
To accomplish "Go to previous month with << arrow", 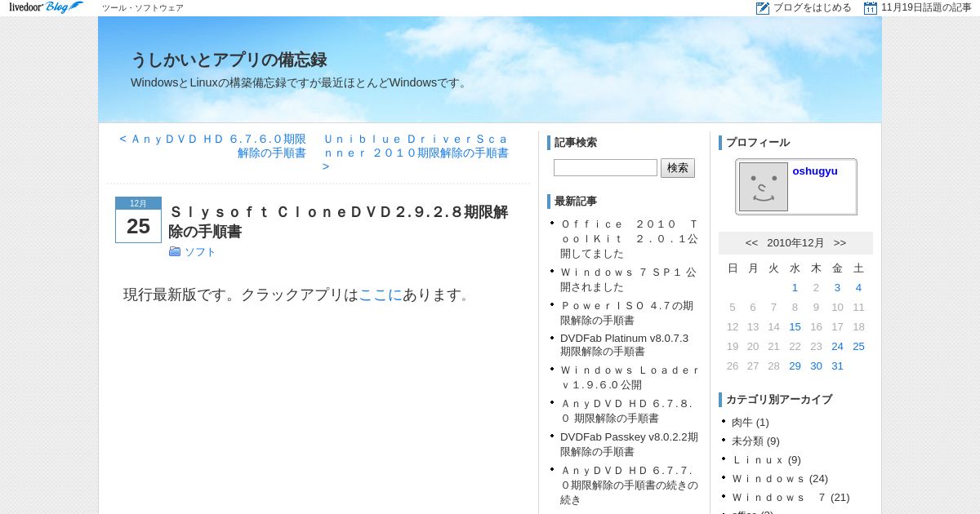I will 751,243.
